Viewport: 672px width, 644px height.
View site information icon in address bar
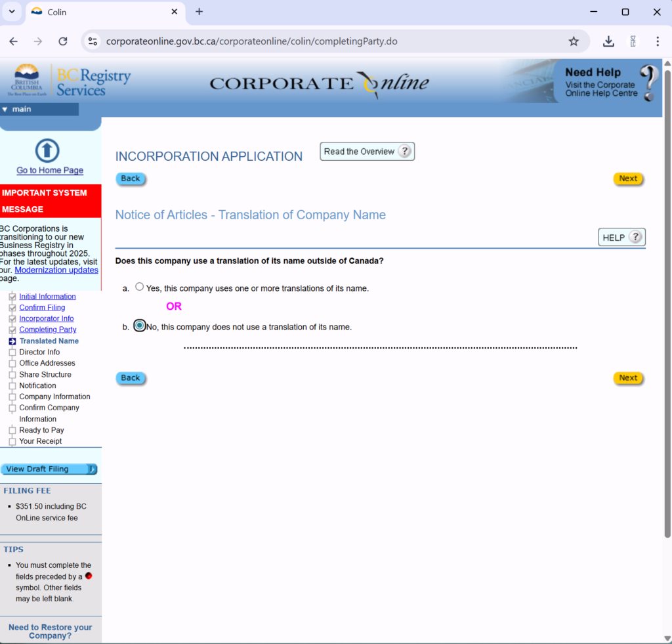[93, 41]
